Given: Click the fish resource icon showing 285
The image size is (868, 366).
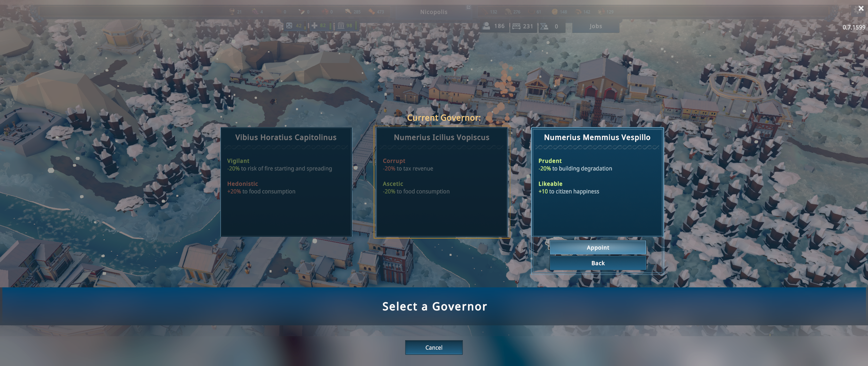Looking at the screenshot, I should (x=348, y=12).
